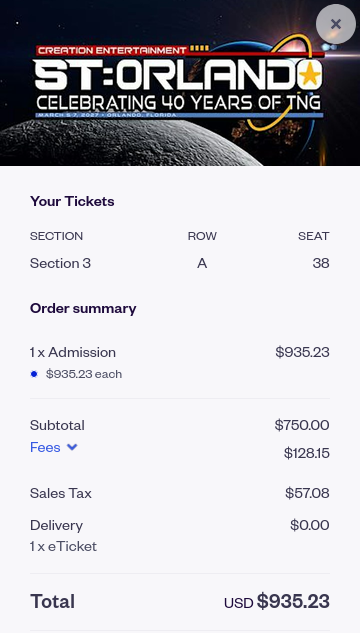Close the ticket summary with the X icon

coord(336,24)
